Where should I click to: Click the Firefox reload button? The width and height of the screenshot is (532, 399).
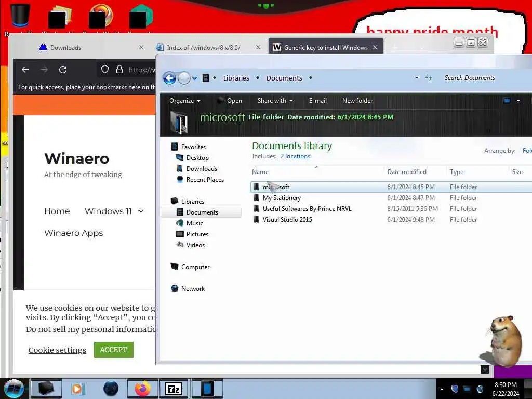click(63, 70)
